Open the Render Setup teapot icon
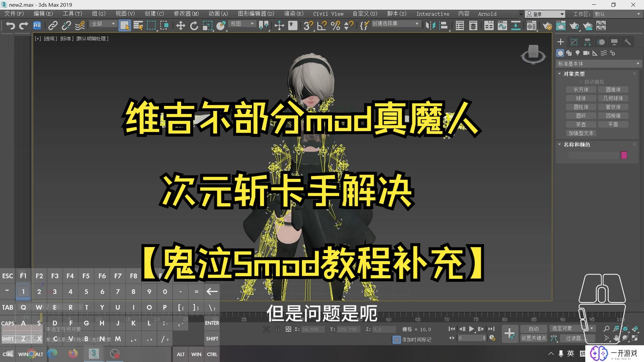The width and height of the screenshot is (644, 362). pos(547,25)
